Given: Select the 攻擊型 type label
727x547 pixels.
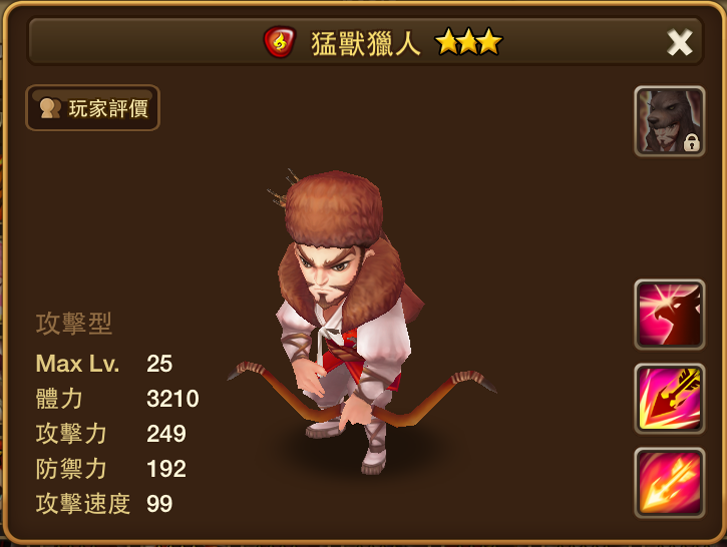Looking at the screenshot, I should click(x=74, y=324).
